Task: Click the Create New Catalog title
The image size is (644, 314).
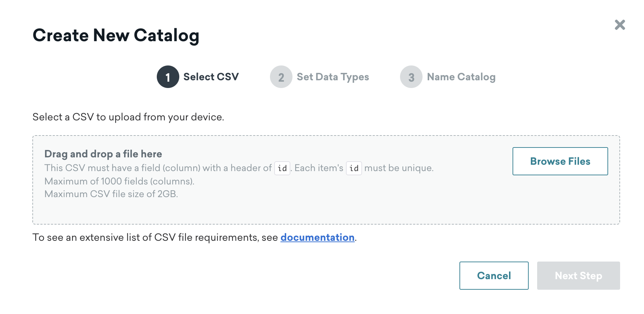Action: tap(116, 36)
